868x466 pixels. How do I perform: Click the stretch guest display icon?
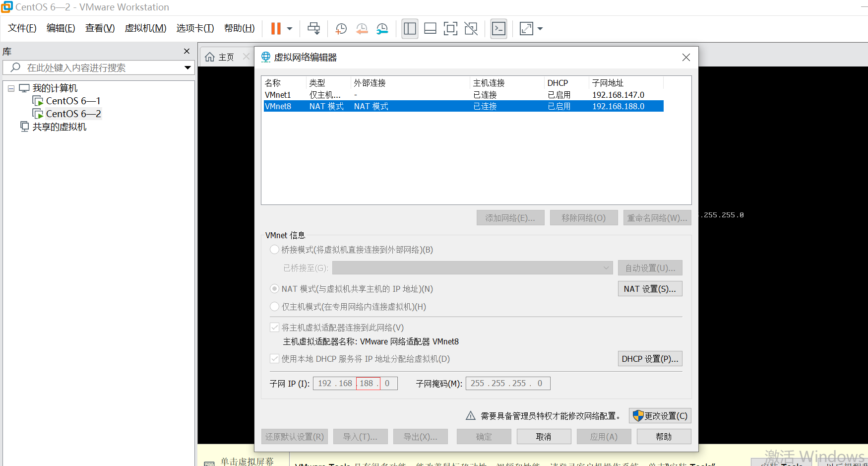pyautogui.click(x=526, y=29)
